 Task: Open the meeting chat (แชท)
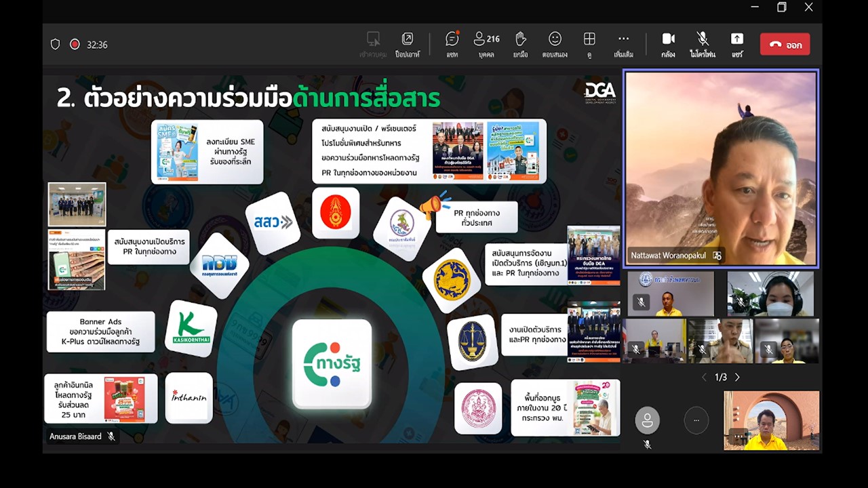[452, 44]
